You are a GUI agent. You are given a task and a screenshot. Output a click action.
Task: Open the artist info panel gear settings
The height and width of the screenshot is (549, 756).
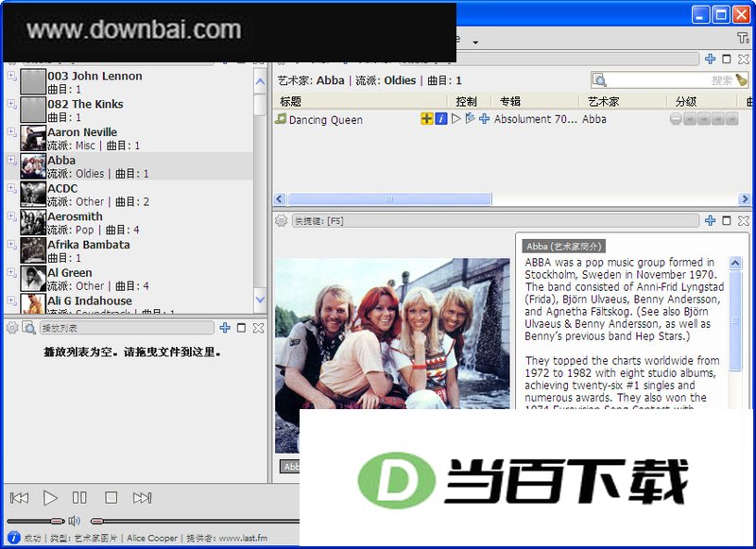click(281, 221)
